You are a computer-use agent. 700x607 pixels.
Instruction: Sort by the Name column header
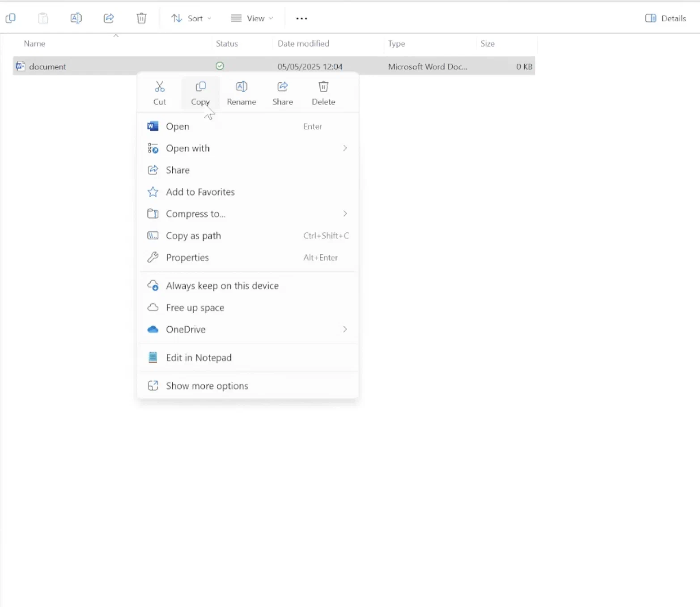click(34, 44)
